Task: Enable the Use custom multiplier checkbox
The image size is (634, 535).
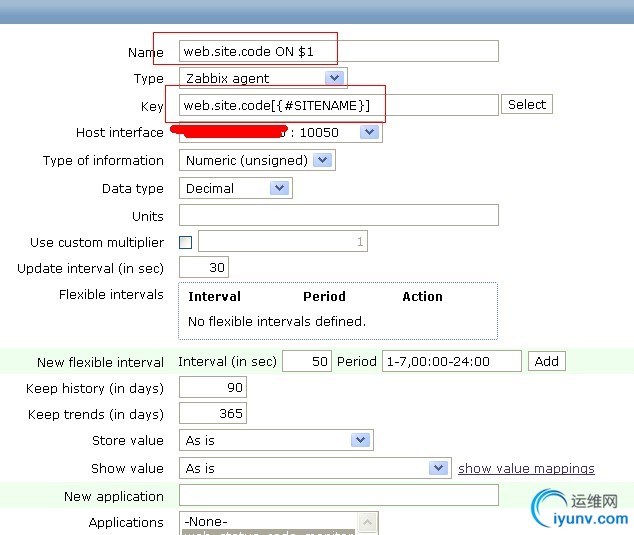Action: tap(186, 242)
